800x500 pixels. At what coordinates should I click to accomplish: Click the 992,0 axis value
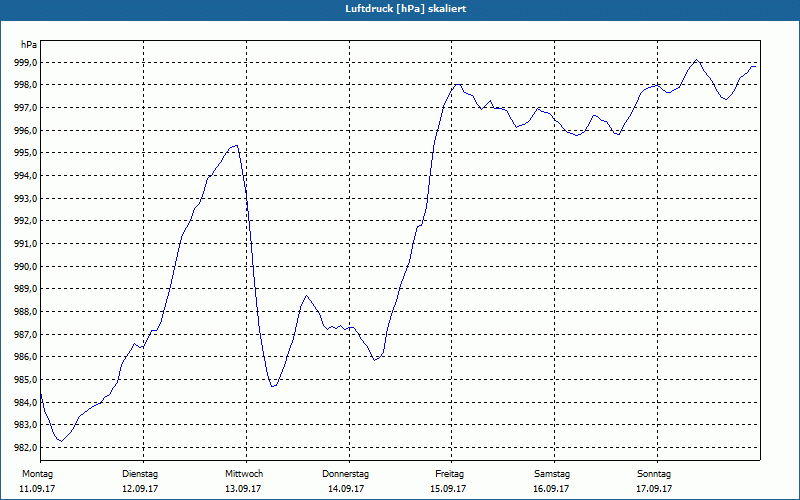click(x=28, y=221)
